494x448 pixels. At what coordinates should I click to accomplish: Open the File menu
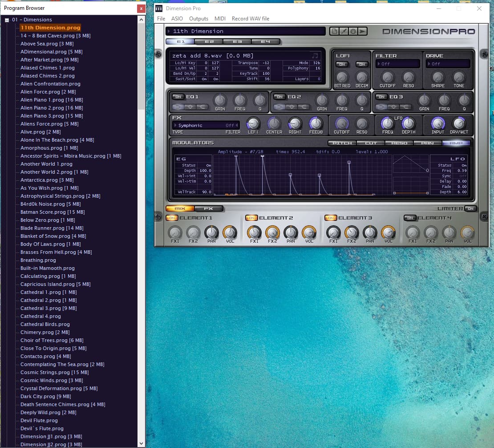click(161, 19)
